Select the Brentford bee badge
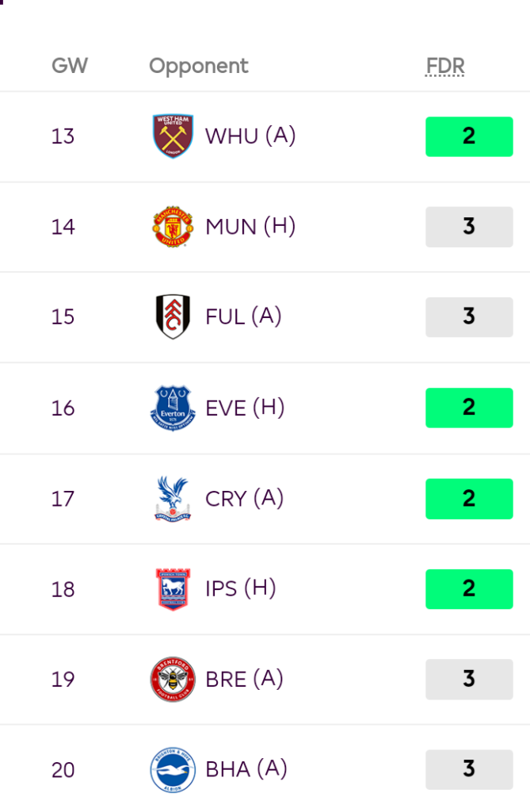Screen dimensions: 530x812 pos(173,679)
